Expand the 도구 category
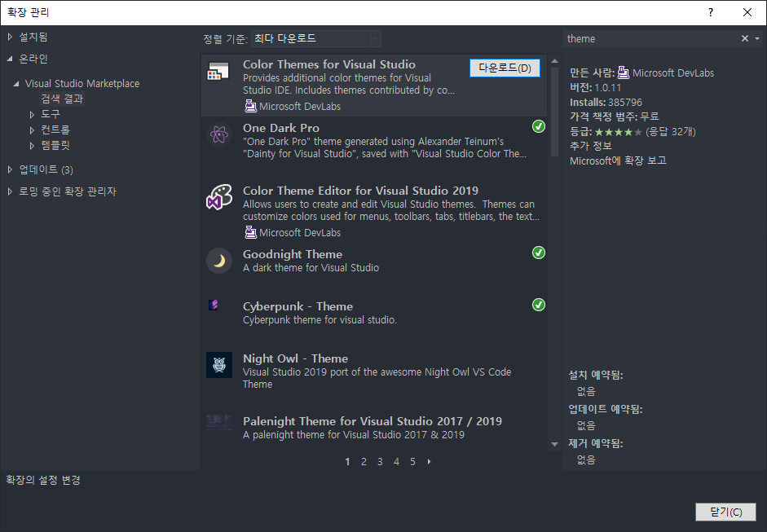The width and height of the screenshot is (767, 532). click(x=32, y=114)
